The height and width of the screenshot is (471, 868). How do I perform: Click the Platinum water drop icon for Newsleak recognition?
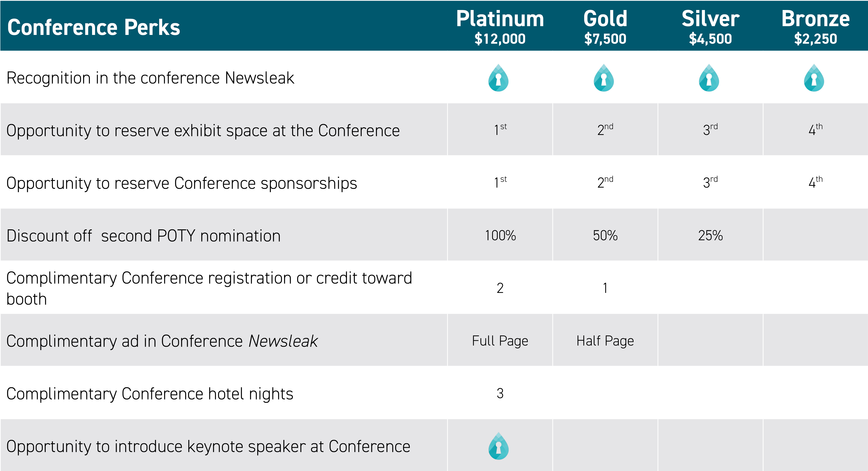tap(498, 78)
